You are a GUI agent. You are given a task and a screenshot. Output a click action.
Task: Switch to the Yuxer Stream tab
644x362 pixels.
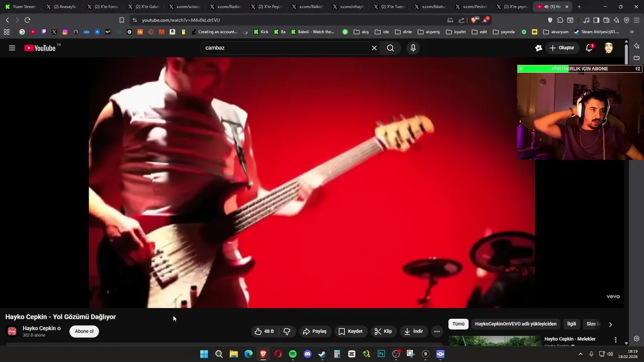21,7
